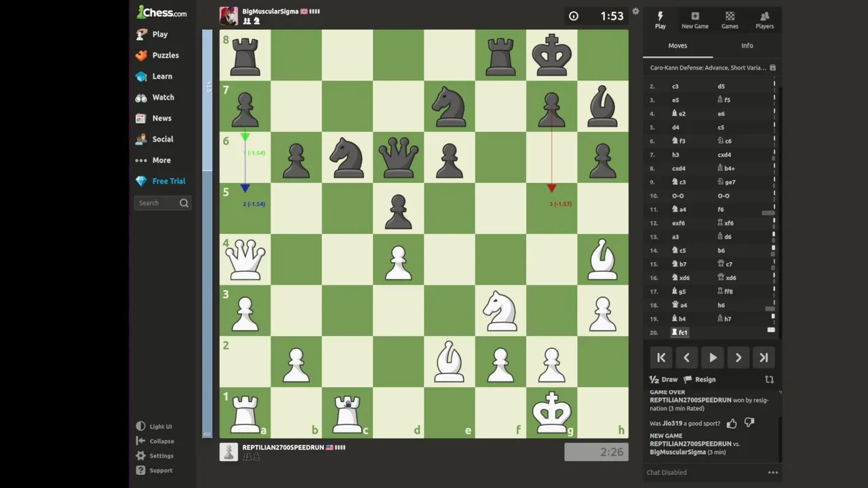Viewport: 868px width, 488px height.
Task: Select black move Bh7 in row 19
Action: tap(724, 319)
